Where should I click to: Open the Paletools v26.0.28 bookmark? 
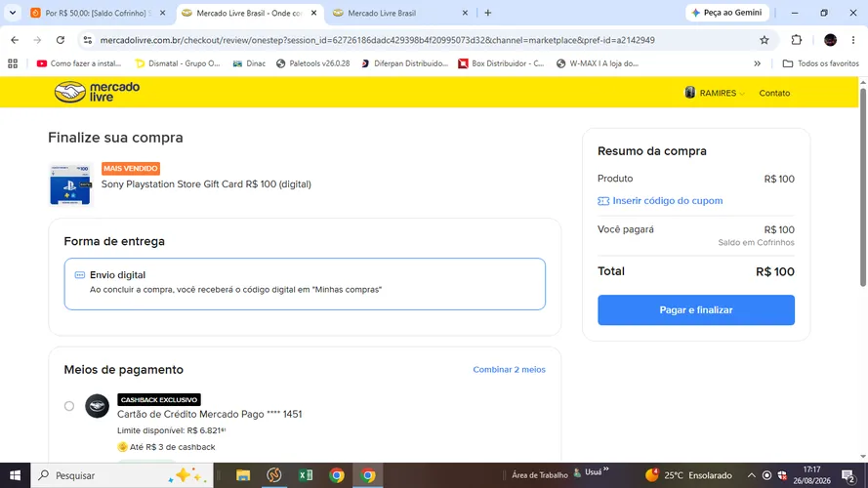tap(312, 63)
